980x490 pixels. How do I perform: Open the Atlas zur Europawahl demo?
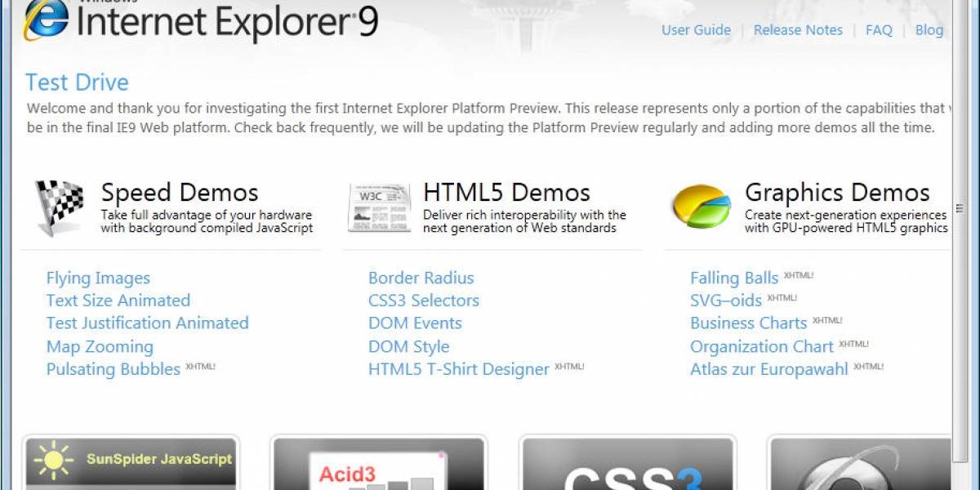pyautogui.click(x=769, y=369)
